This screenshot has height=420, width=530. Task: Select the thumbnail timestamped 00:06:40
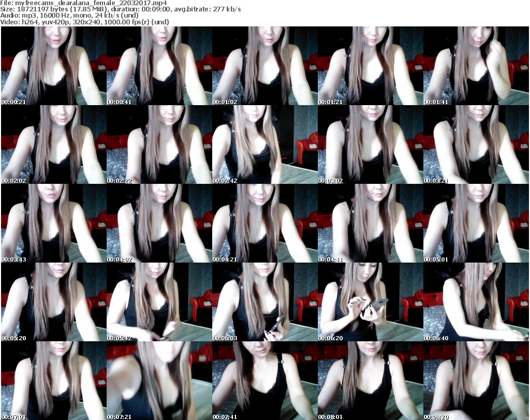[x=476, y=302]
